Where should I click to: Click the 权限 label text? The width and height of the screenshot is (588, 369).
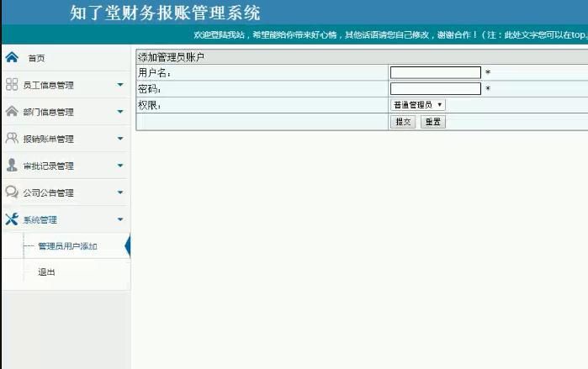(149, 105)
